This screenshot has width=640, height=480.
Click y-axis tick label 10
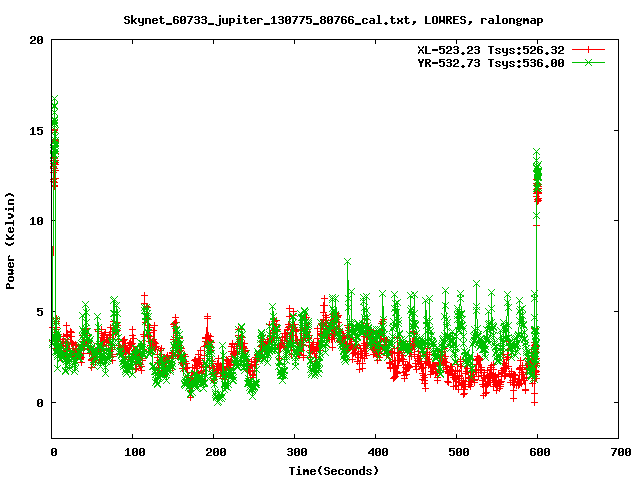click(x=37, y=221)
